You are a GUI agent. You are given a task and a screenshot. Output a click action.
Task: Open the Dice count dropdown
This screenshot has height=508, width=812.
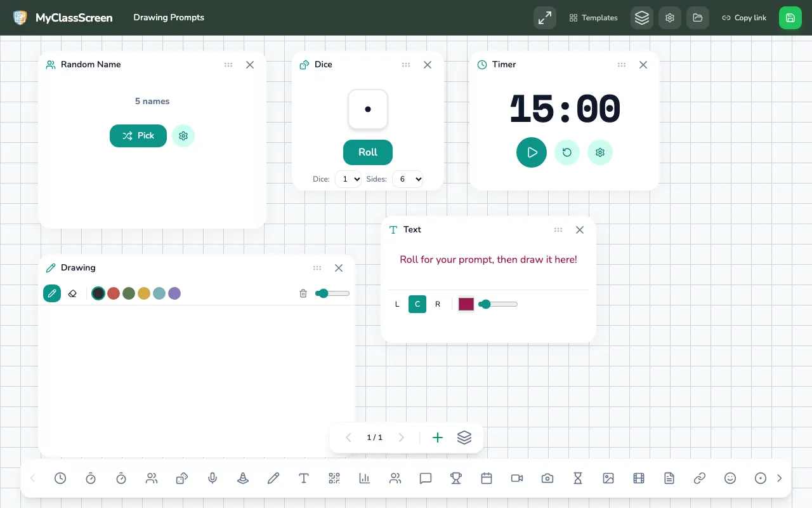pyautogui.click(x=348, y=179)
